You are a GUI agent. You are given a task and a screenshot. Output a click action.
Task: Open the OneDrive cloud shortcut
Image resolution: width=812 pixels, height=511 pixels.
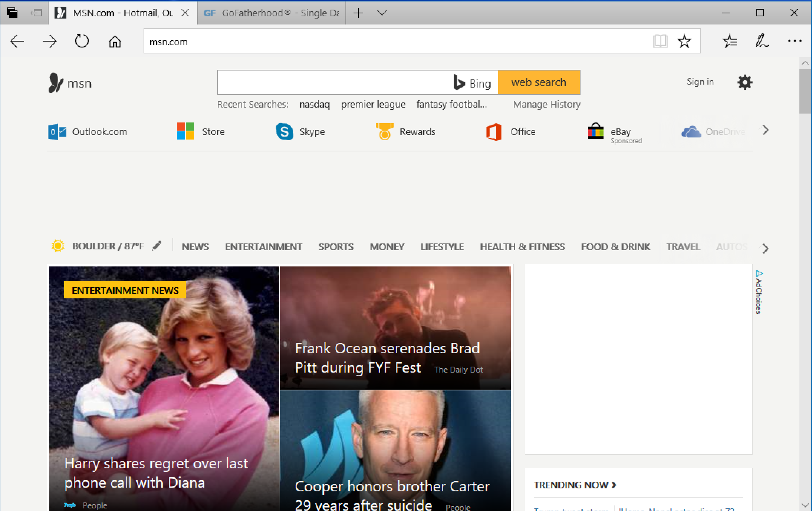click(x=713, y=131)
